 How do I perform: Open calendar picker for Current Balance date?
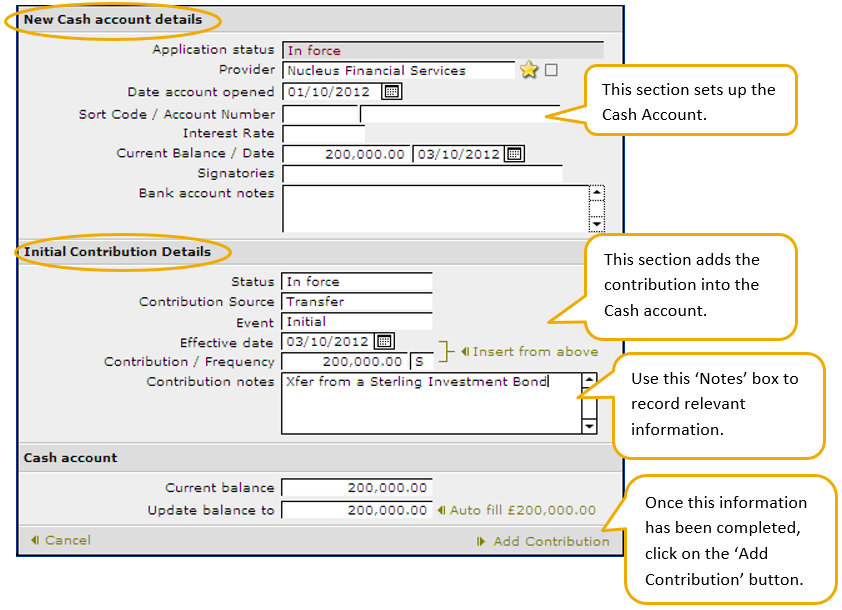coord(514,154)
